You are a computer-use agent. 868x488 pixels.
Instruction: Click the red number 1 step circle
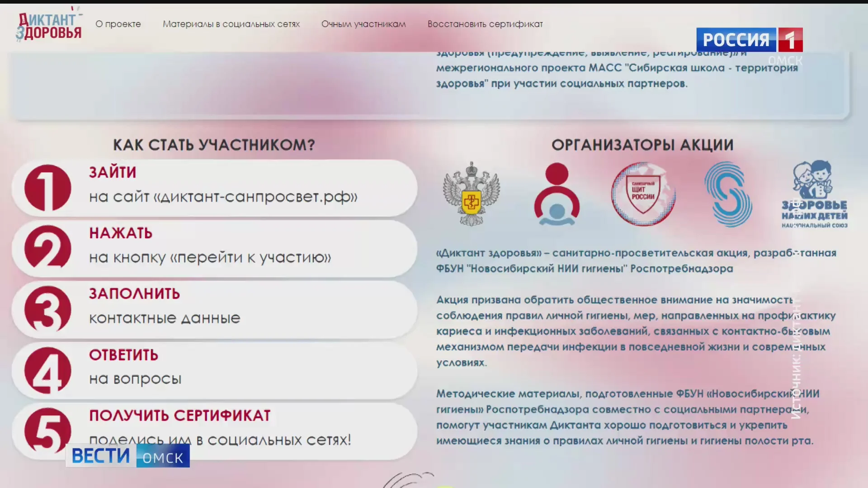click(x=47, y=188)
